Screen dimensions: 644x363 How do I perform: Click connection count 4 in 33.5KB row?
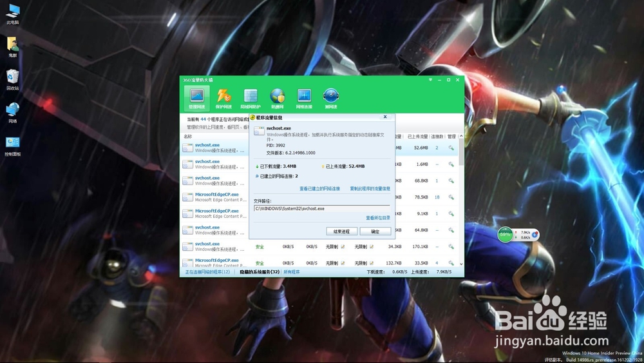coord(437,263)
